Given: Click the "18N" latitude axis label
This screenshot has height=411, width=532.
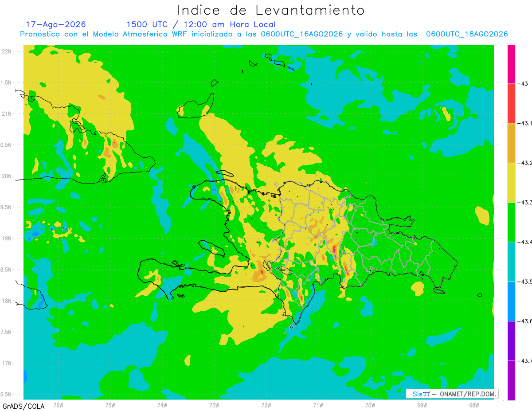Looking at the screenshot, I should 8,301.
